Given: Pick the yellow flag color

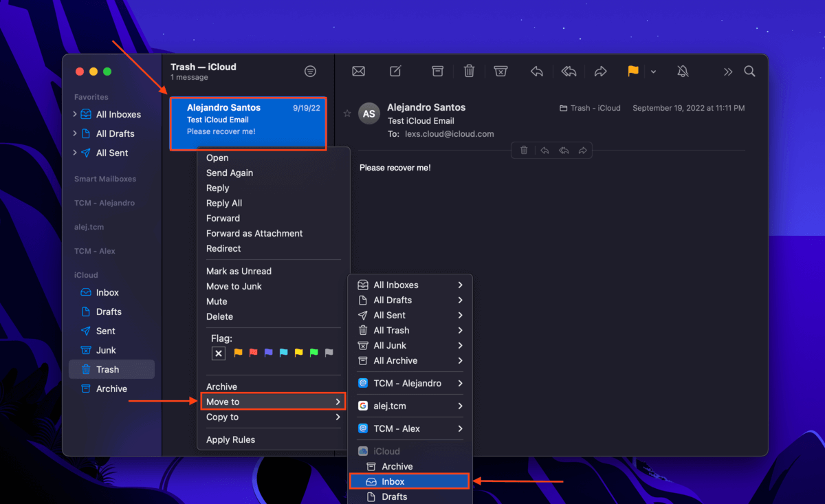Looking at the screenshot, I should pos(298,353).
